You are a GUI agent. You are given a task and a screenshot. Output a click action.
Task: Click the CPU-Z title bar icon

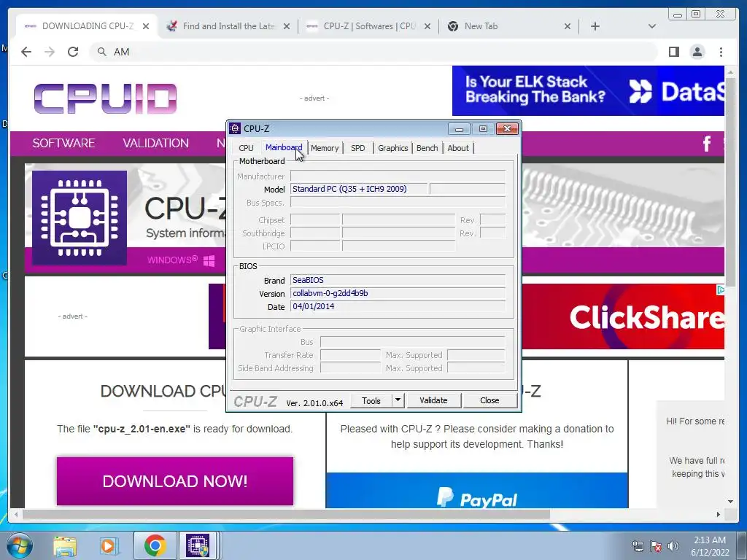click(235, 128)
